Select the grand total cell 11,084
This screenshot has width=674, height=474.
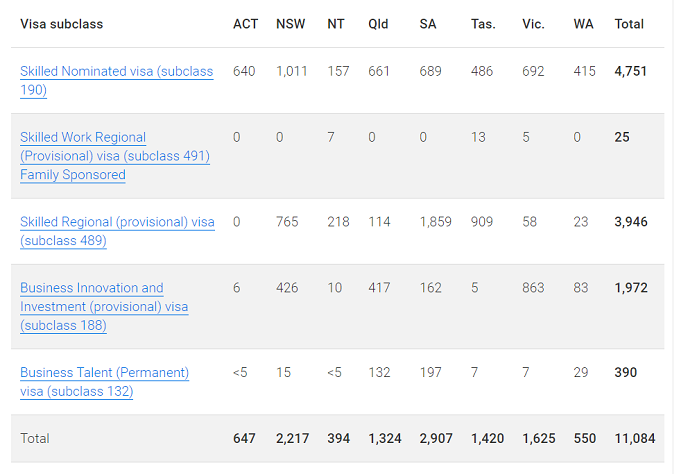(635, 438)
